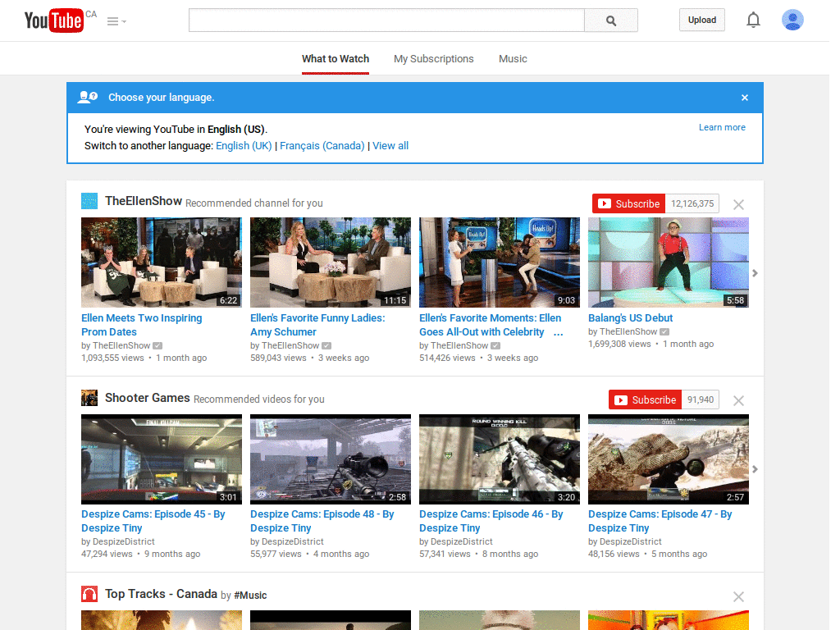
Task: Open the account avatar menu
Action: coord(792,21)
